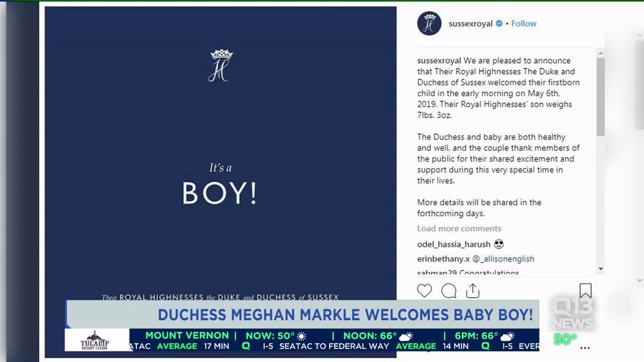This screenshot has width=644, height=362.
Task: Click the blue verified badge
Action: click(x=499, y=23)
